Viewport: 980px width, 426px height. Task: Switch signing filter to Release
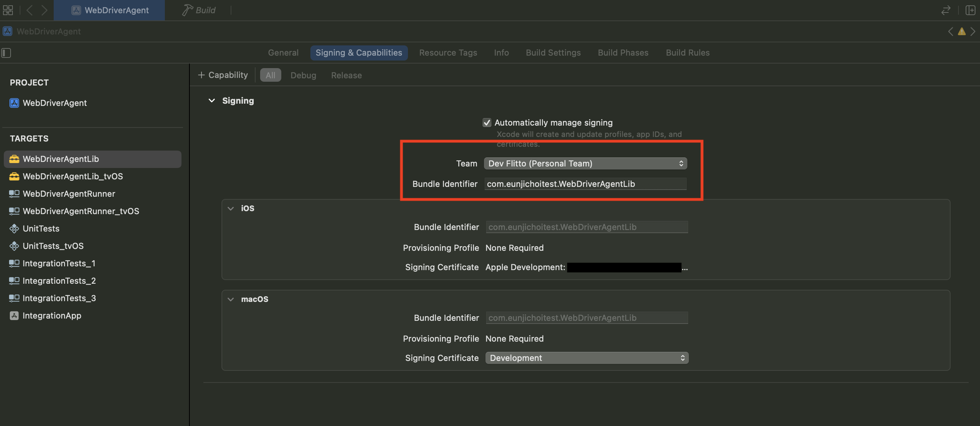(346, 75)
